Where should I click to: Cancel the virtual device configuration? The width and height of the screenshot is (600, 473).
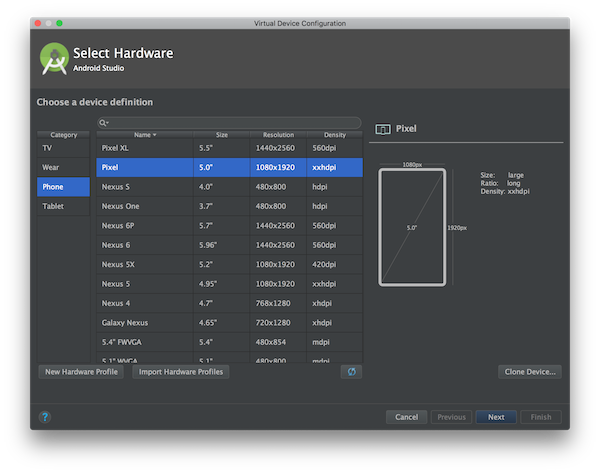point(406,417)
